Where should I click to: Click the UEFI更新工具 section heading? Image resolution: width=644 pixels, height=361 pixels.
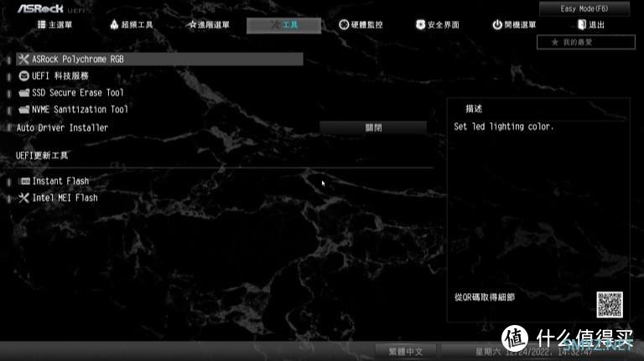pyautogui.click(x=42, y=156)
